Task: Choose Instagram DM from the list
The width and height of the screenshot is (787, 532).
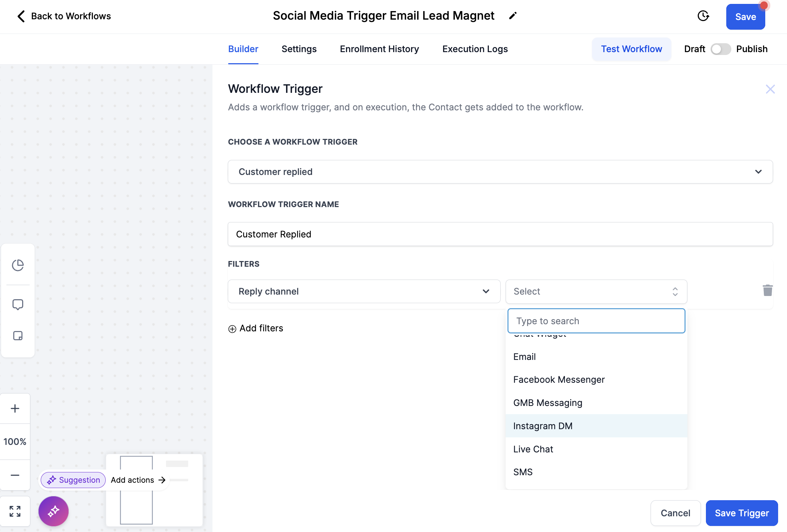Action: [x=543, y=426]
